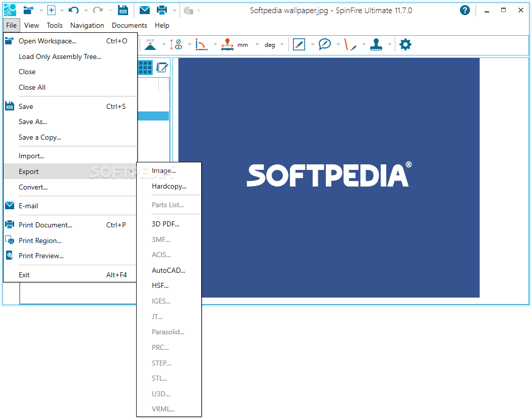Choose Import... in the File menu
The width and height of the screenshot is (532, 420).
(x=70, y=156)
